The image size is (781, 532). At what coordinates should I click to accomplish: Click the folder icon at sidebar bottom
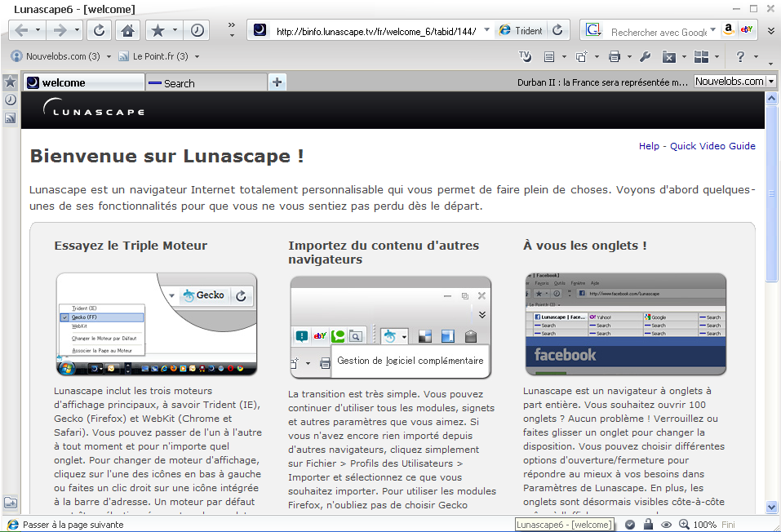click(10, 503)
